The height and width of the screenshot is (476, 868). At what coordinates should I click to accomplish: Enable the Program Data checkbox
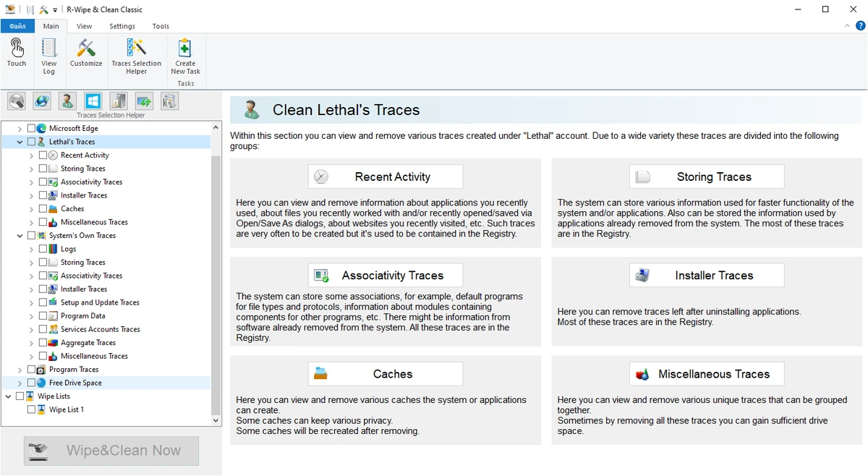43,315
